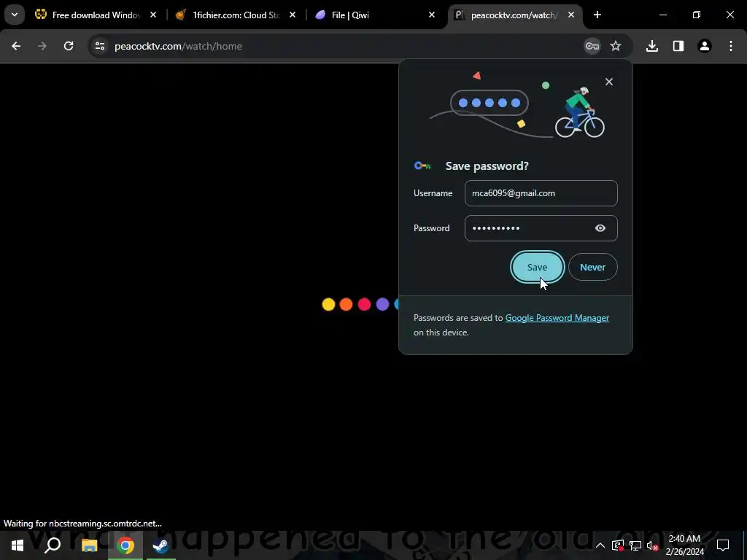Close the File | Qiwi tab
Viewport: 747px width, 560px height.
point(432,15)
